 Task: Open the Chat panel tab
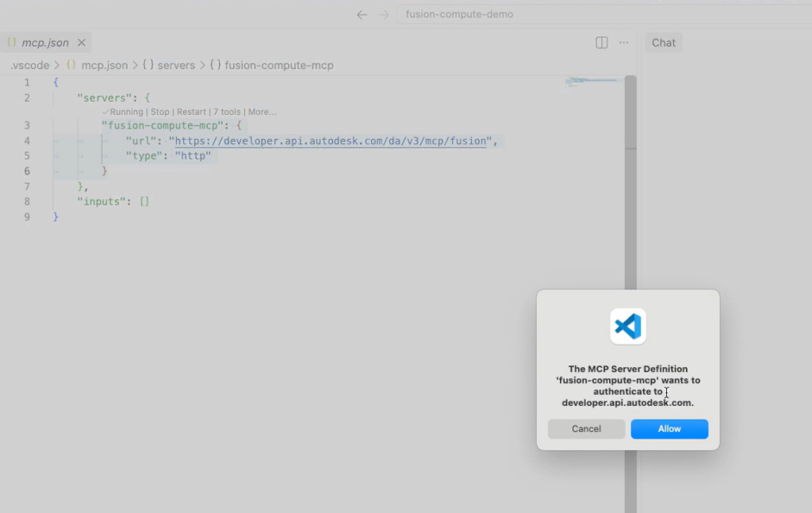coord(664,43)
